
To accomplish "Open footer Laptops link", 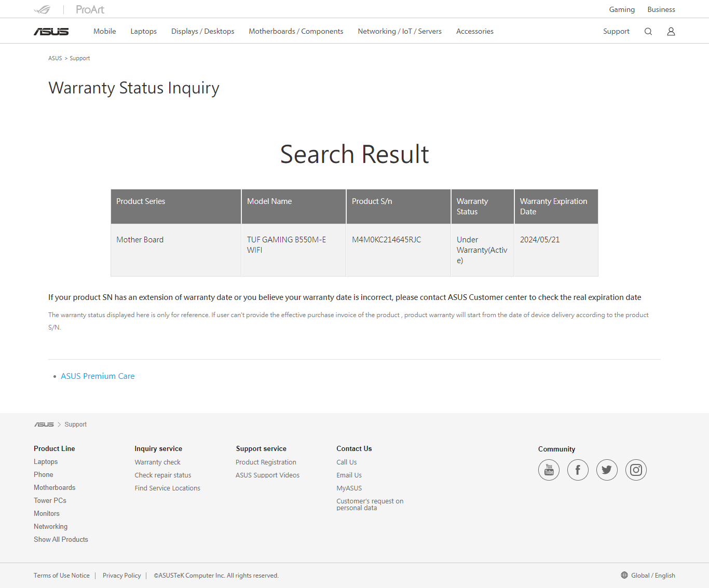I will 46,462.
